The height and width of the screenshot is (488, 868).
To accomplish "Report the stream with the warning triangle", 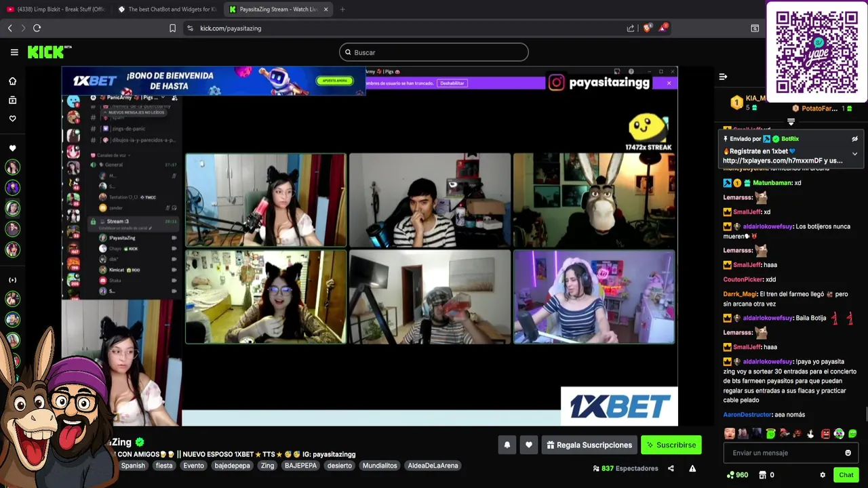I will (x=692, y=468).
